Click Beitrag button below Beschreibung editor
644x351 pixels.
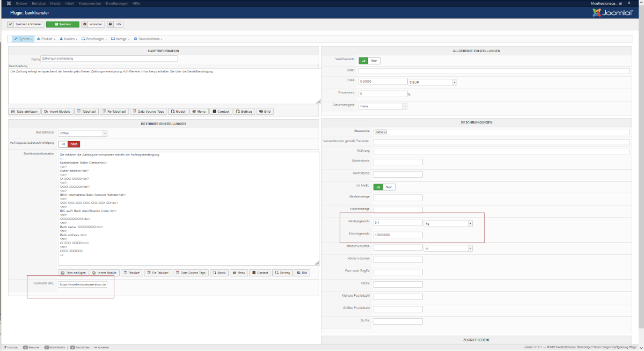click(x=244, y=112)
